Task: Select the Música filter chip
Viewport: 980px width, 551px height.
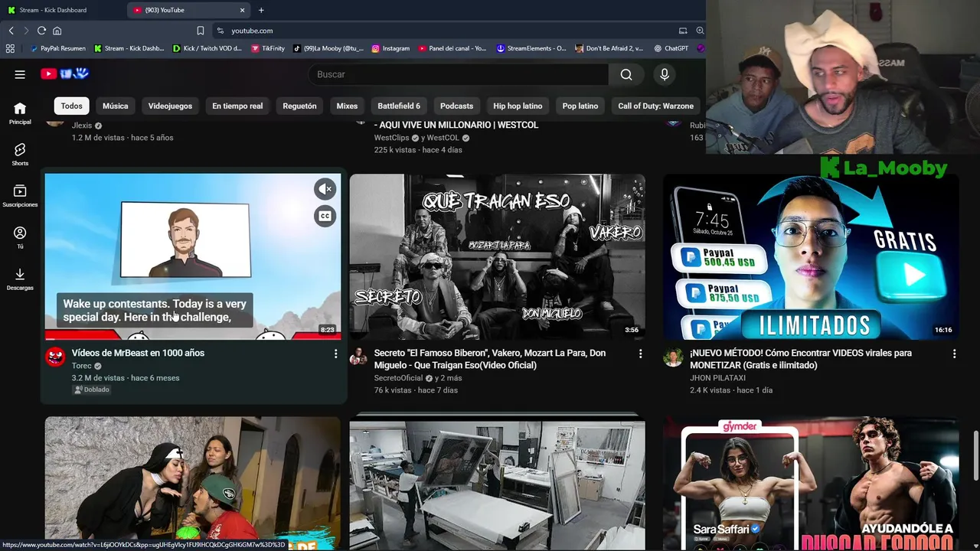Action: click(116, 106)
